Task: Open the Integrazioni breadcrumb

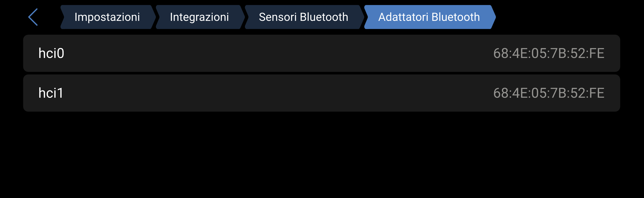Action: [199, 17]
